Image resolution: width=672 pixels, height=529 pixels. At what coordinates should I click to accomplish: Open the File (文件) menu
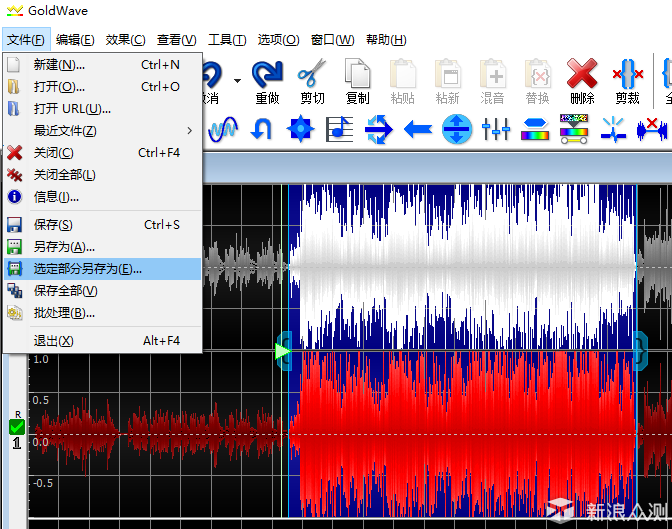[x=26, y=40]
